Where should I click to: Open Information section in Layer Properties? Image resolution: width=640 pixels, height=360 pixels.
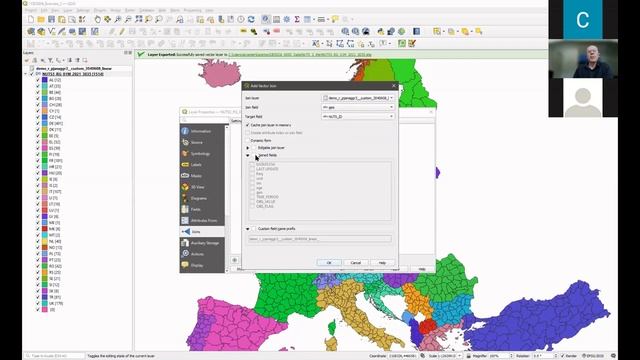tap(202, 131)
